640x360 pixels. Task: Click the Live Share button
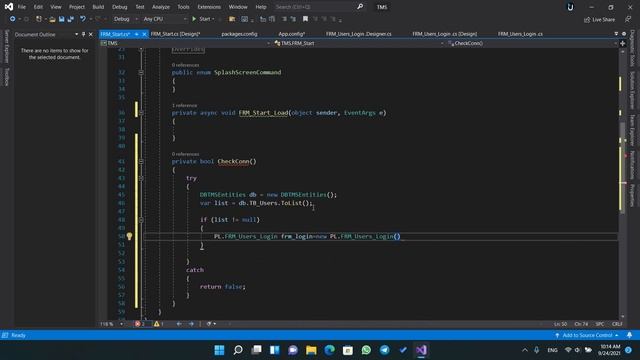click(599, 19)
